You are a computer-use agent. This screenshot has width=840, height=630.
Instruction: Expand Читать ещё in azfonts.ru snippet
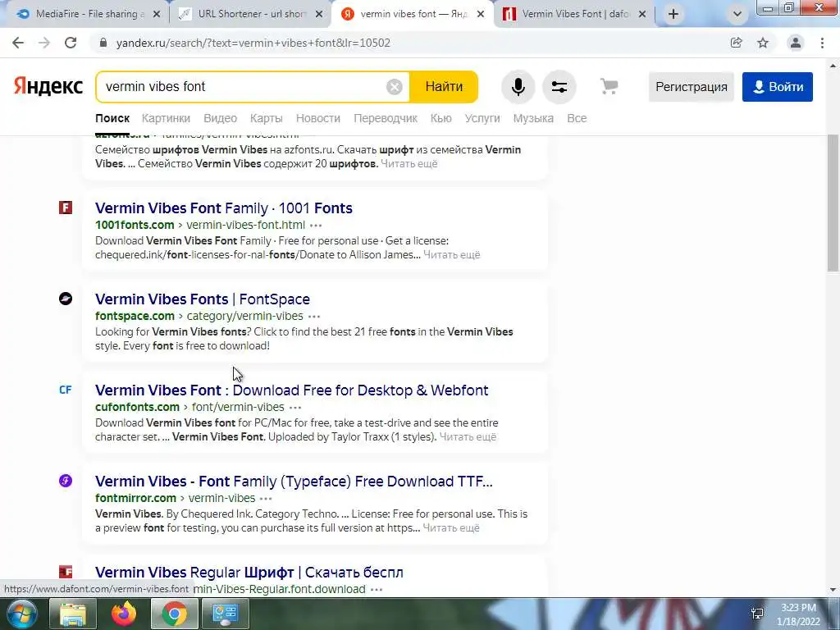(x=409, y=164)
